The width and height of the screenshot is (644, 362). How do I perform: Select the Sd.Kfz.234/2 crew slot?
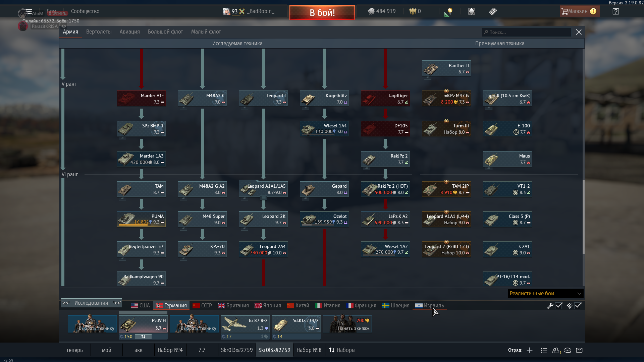[x=296, y=324]
